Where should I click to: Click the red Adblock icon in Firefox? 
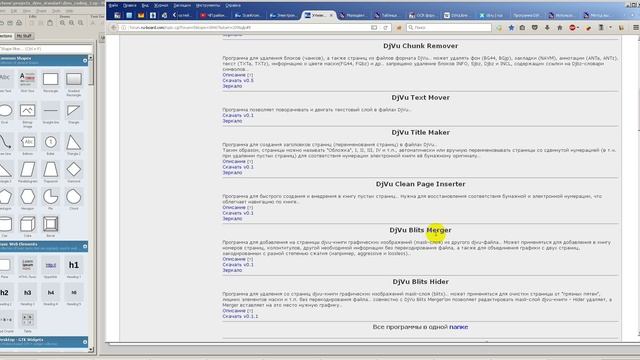(x=572, y=27)
